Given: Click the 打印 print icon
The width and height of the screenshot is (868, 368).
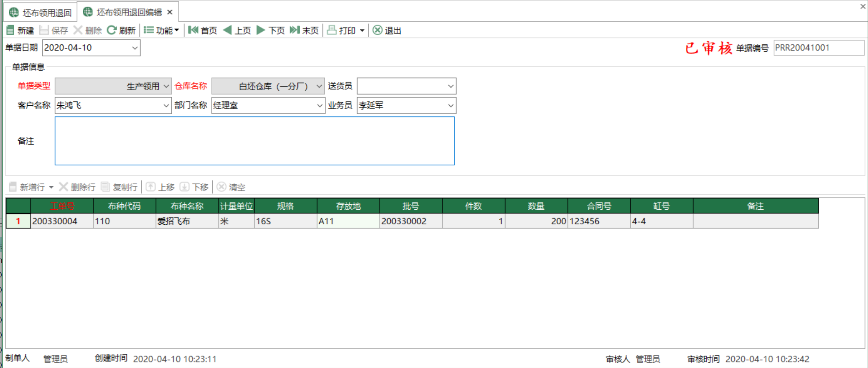Looking at the screenshot, I should 332,30.
